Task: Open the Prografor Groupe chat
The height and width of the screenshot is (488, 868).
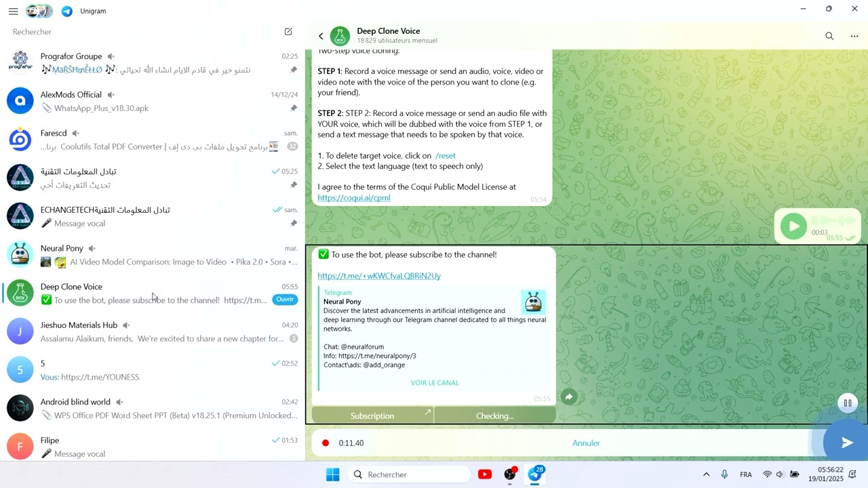Action: tap(153, 62)
